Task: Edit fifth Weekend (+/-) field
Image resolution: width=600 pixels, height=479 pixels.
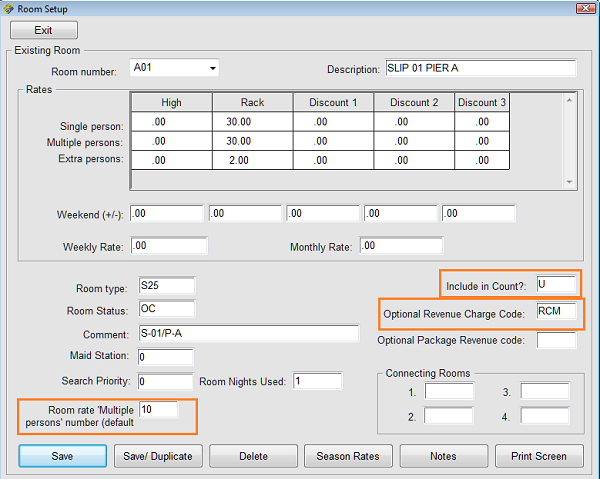Action: [x=479, y=213]
